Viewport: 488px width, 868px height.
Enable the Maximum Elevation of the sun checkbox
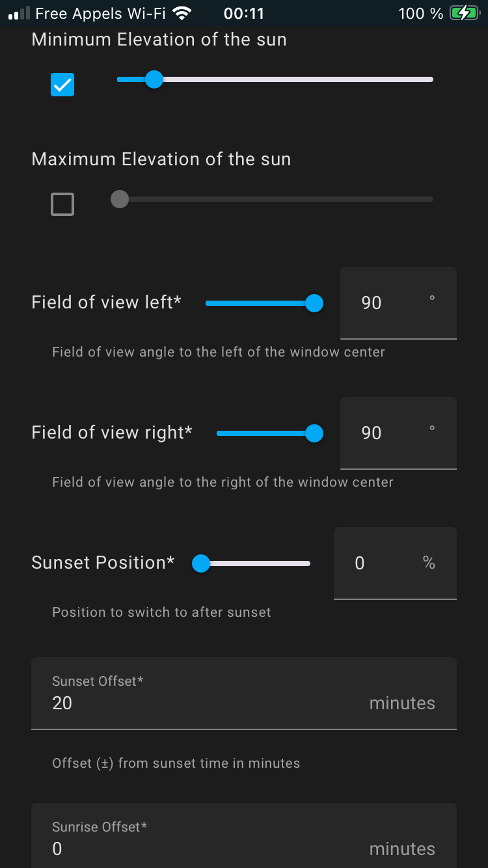[62, 204]
